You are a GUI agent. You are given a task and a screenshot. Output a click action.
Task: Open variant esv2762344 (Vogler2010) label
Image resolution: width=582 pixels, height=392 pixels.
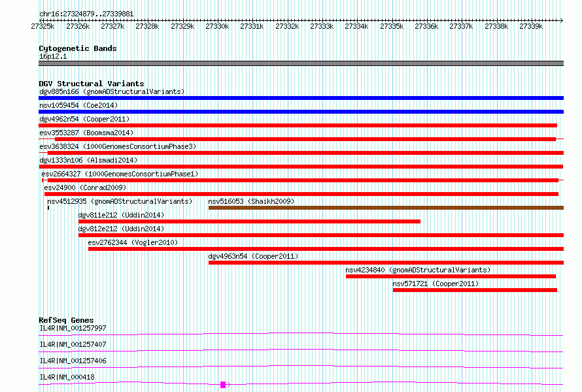pyautogui.click(x=133, y=242)
